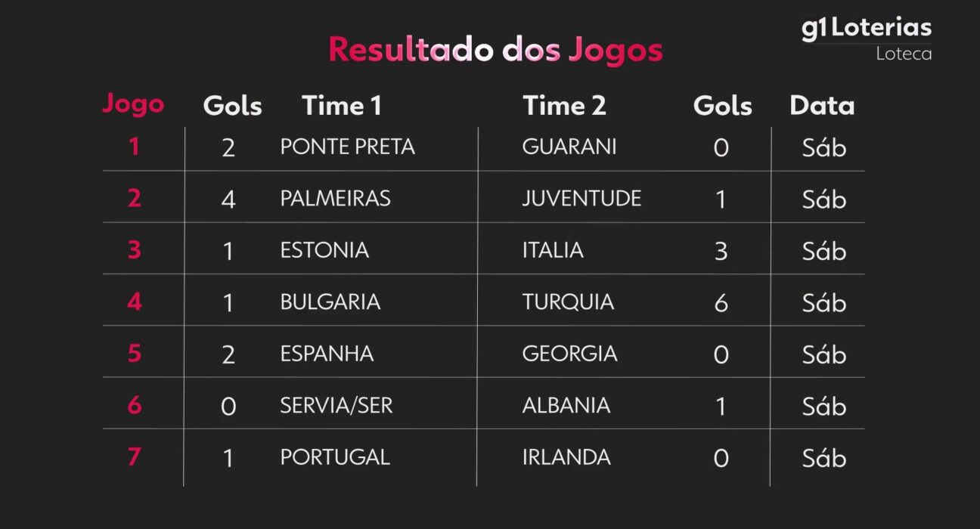Viewport: 980px width, 529px height.
Task: Select the Time 2 column header
Action: [x=564, y=106]
